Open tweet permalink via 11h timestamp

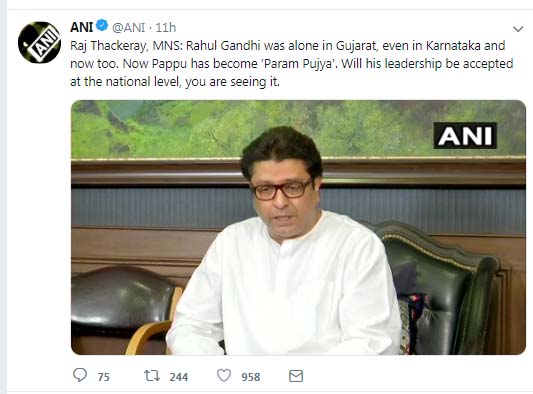point(166,27)
